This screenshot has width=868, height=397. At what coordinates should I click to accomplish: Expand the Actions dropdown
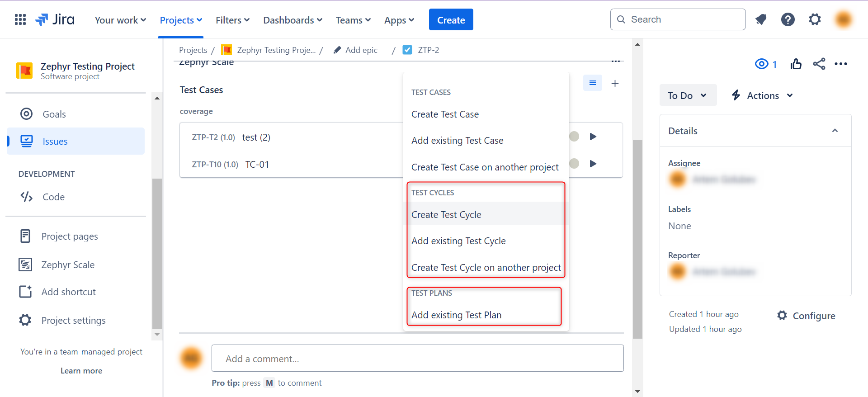(762, 95)
